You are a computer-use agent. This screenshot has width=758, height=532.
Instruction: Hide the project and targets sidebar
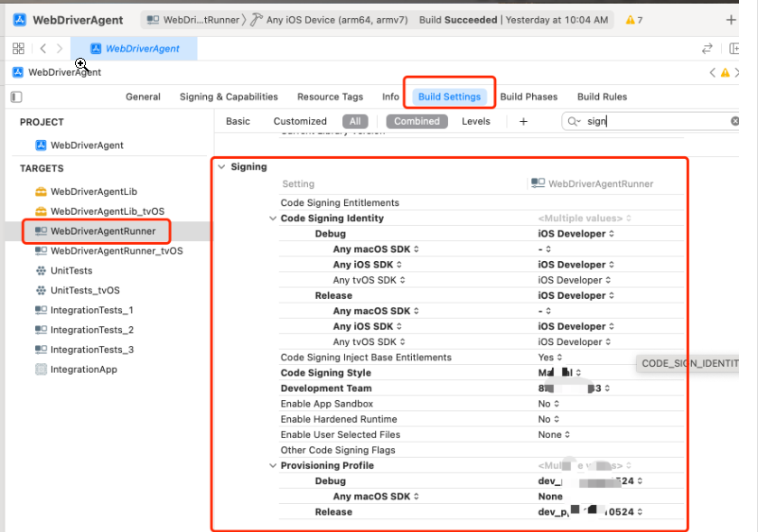pos(16,98)
